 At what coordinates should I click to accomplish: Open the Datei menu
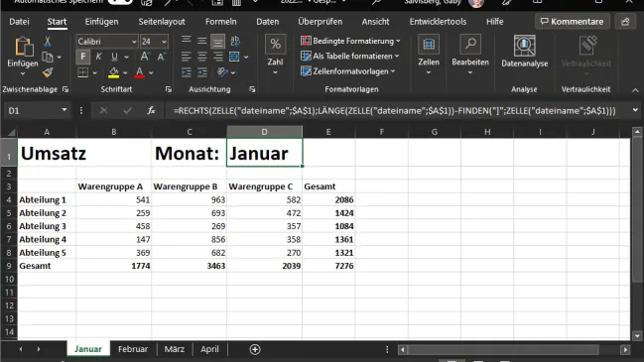(19, 22)
